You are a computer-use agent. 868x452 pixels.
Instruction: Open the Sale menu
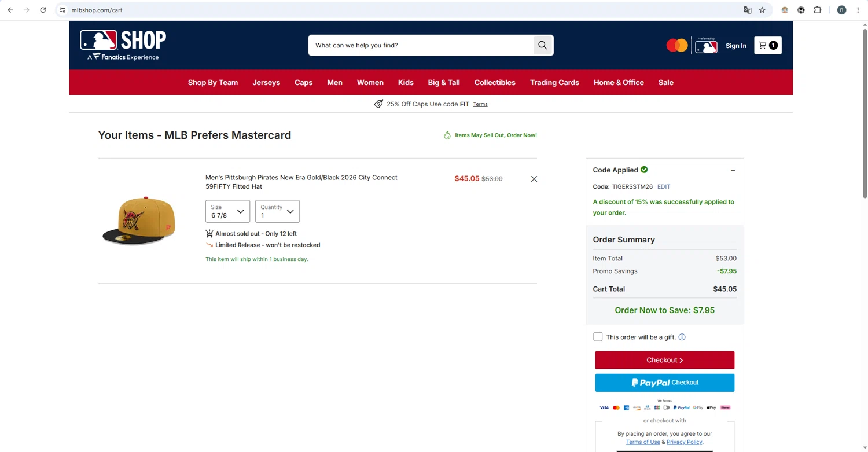666,83
